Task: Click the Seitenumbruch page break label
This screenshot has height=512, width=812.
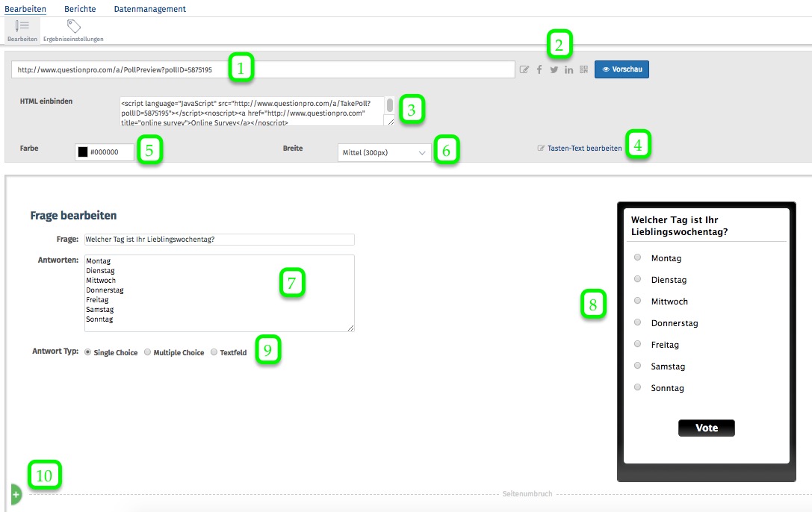Action: pyautogui.click(x=527, y=494)
